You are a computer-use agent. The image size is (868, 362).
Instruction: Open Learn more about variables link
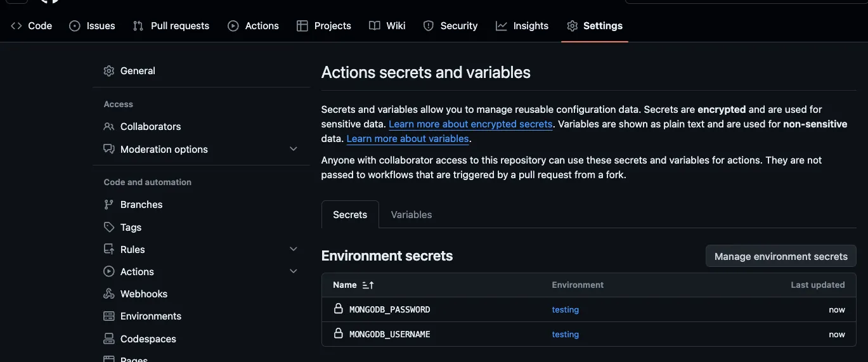pyautogui.click(x=408, y=139)
